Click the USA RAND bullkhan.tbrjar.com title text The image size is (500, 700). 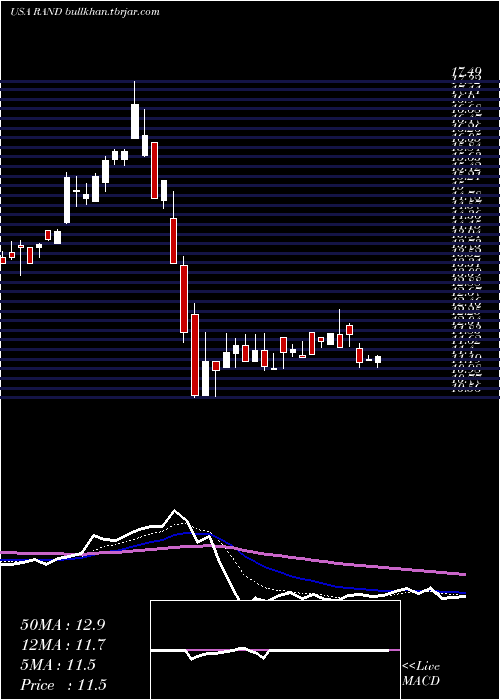85,12
